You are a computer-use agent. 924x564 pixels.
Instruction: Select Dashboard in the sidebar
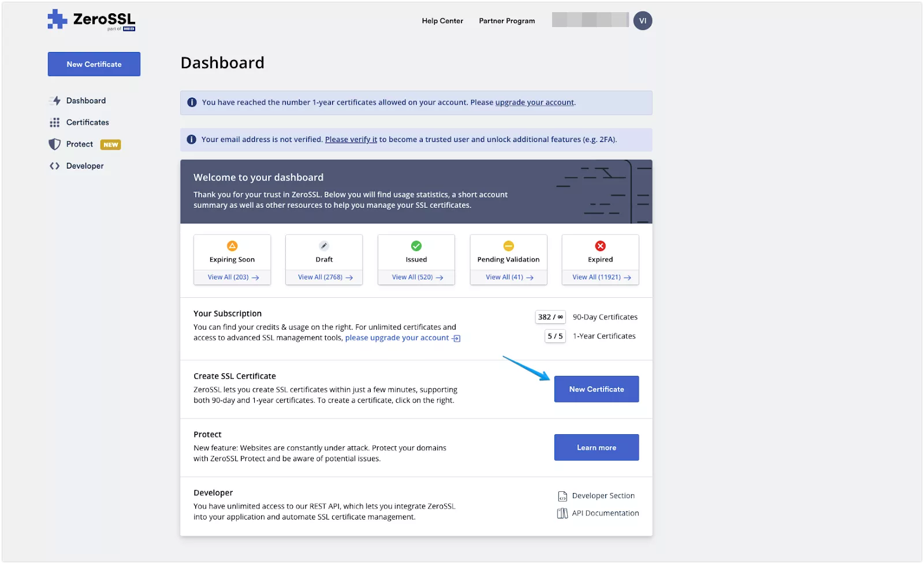pos(85,100)
